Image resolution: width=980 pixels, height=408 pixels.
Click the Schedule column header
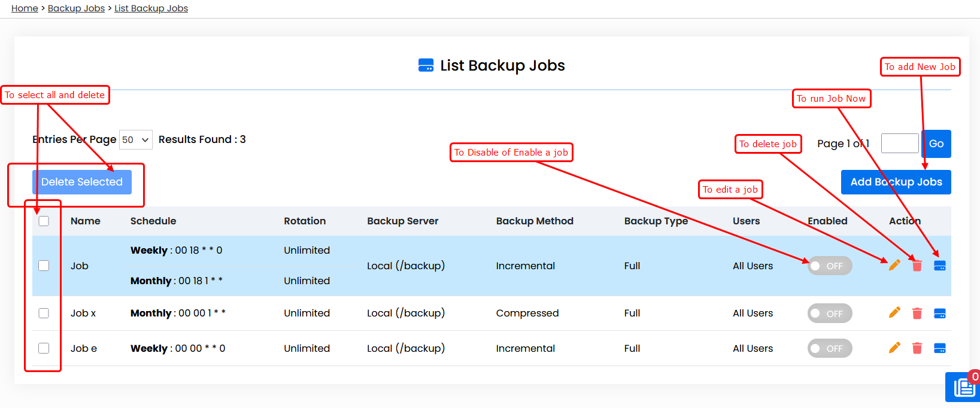pyautogui.click(x=153, y=221)
